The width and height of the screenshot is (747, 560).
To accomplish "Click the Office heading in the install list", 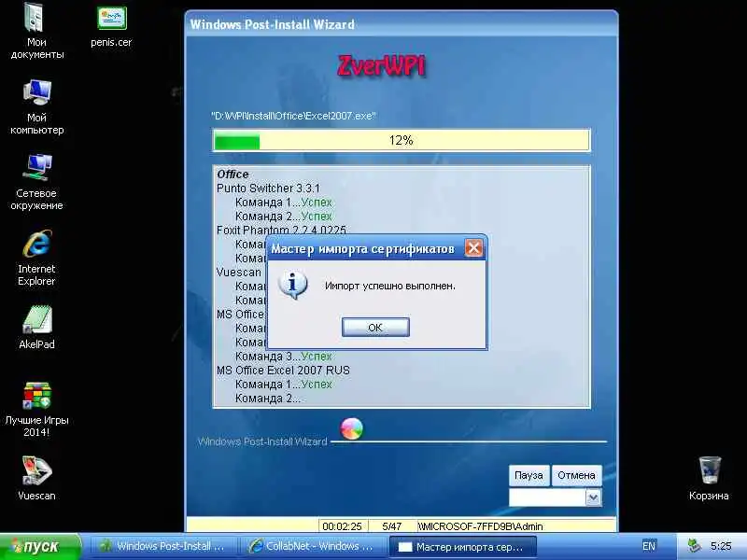I will click(x=233, y=175).
